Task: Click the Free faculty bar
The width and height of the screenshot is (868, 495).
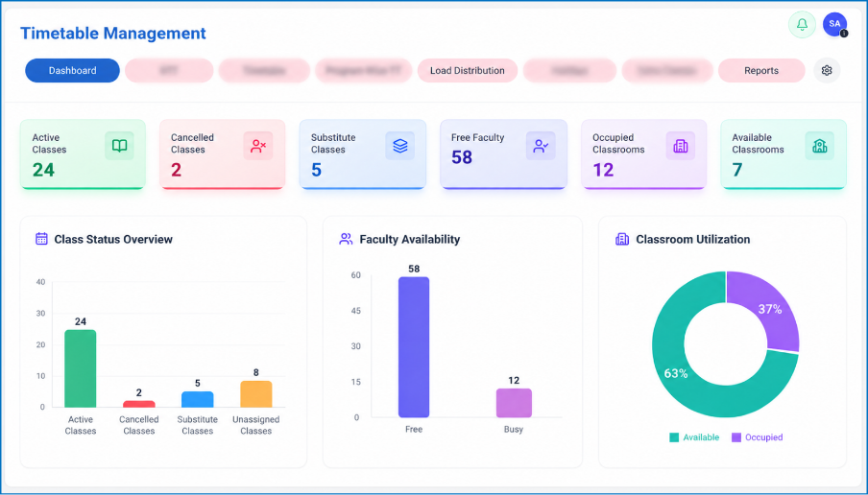Action: [x=414, y=346]
